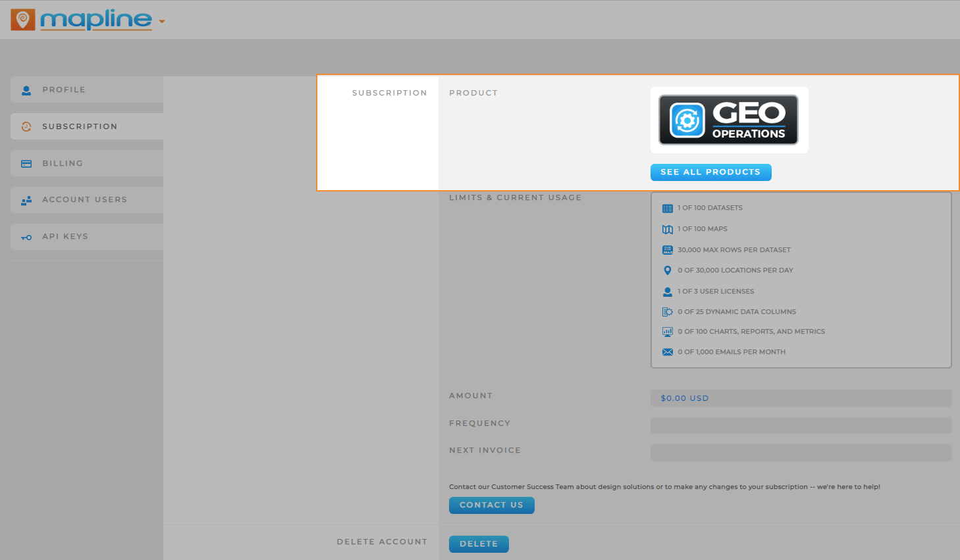Click the empty Frequency field
The height and width of the screenshot is (560, 960).
pyautogui.click(x=801, y=426)
